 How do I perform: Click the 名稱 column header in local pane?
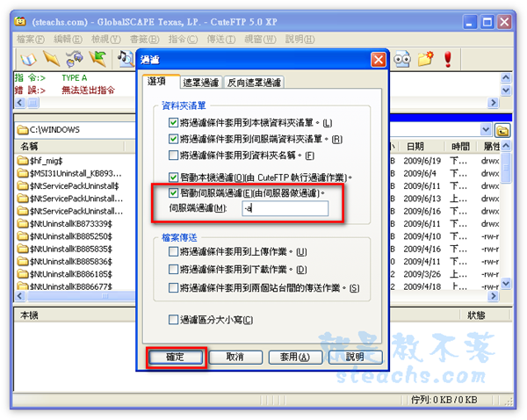pos(70,147)
